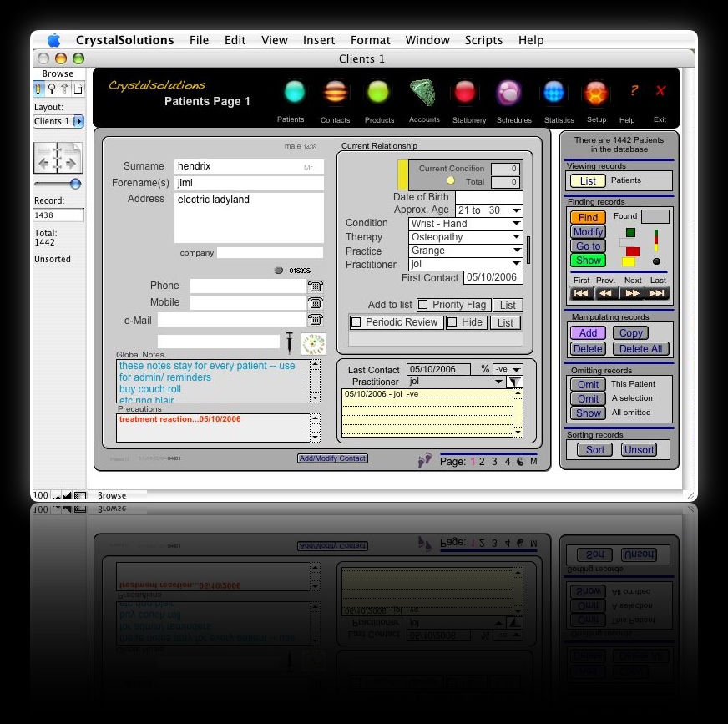Screen dimensions: 728x724
Task: Click the Add record button
Action: 588,333
